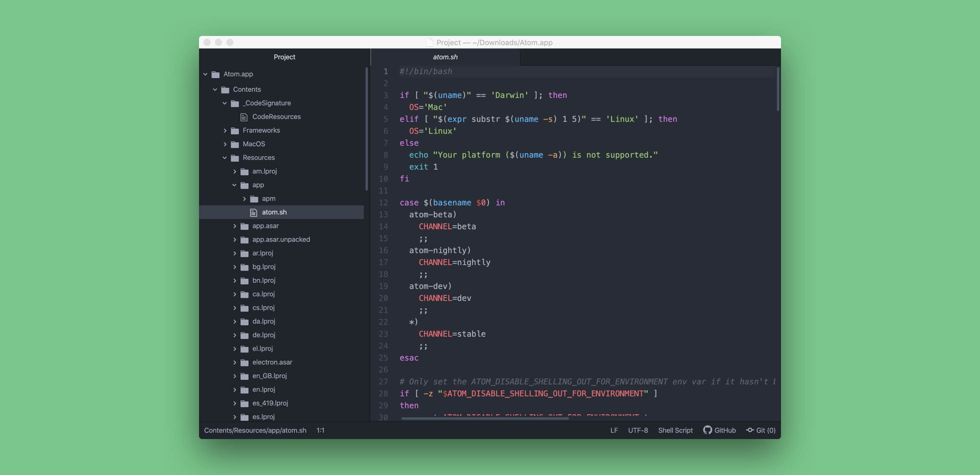The height and width of the screenshot is (475, 980).
Task: Click the Atom.app folder icon
Action: coord(216,74)
